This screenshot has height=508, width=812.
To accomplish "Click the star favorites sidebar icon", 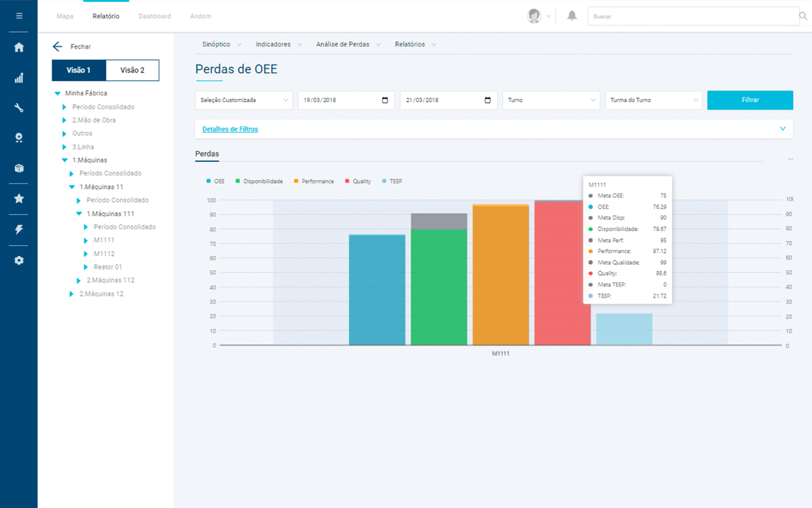I will point(19,198).
